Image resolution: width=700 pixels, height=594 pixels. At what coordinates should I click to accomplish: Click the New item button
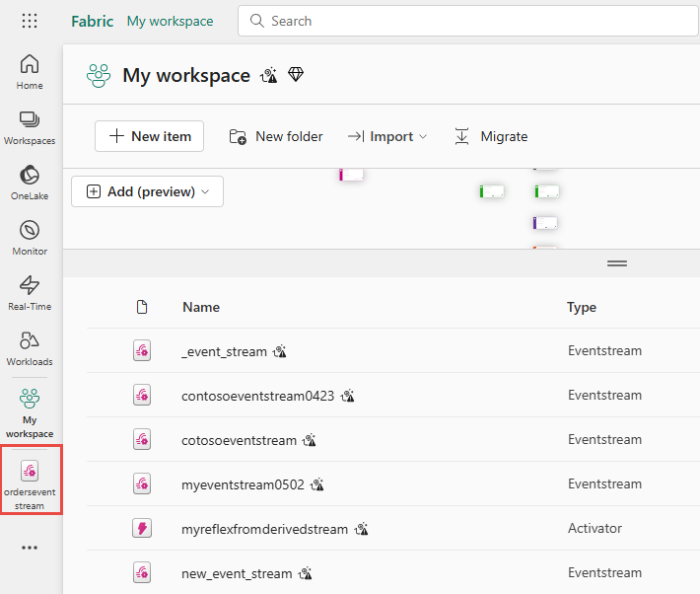click(x=149, y=136)
